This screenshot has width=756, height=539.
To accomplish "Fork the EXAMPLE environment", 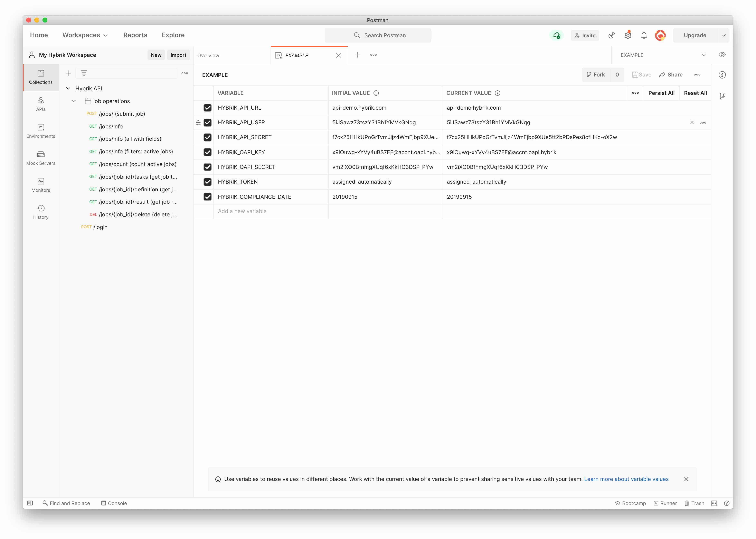I will (x=596, y=75).
